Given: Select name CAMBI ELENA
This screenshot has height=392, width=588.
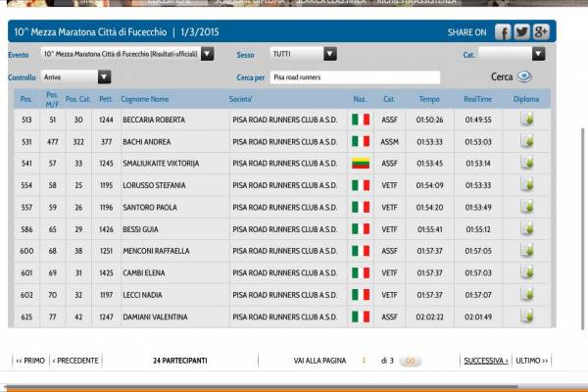Looking at the screenshot, I should tap(144, 273).
